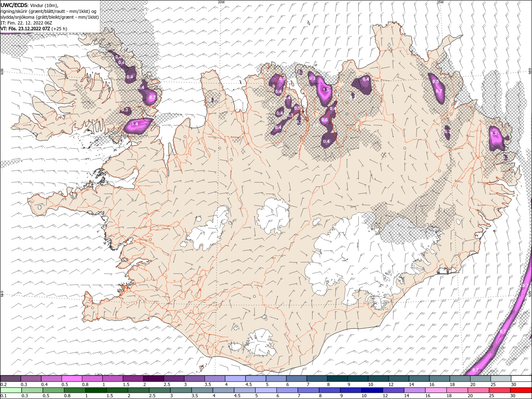Image resolution: width=532 pixels, height=399 pixels.
Task: Select the red lower legend swatch after 30
Action: coord(520,390)
